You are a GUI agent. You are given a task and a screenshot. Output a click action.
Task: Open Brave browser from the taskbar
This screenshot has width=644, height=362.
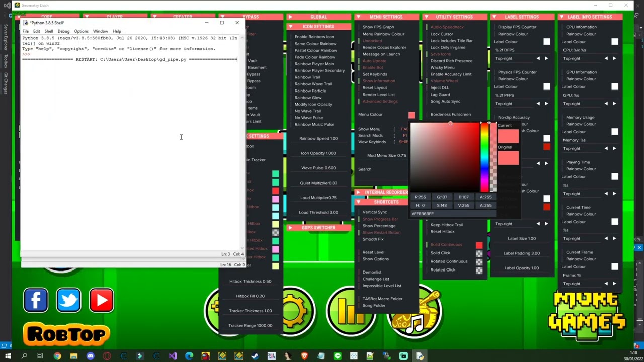tap(304, 356)
